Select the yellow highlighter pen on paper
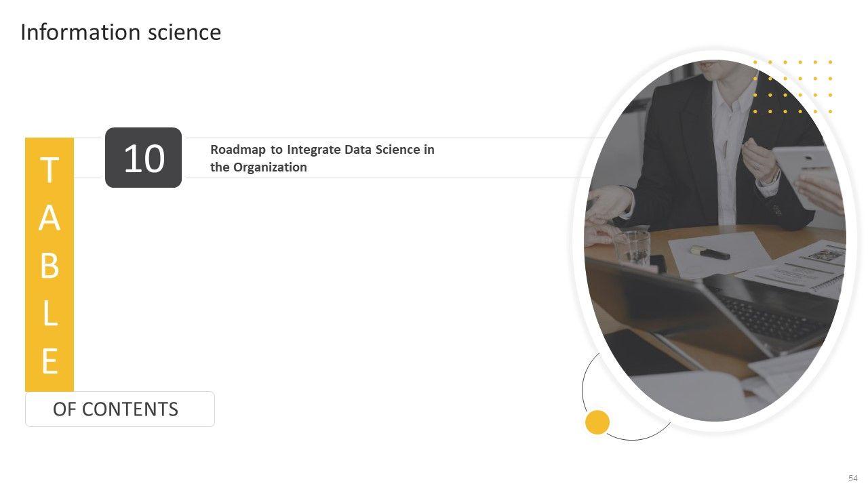The image size is (868, 488). click(x=710, y=252)
